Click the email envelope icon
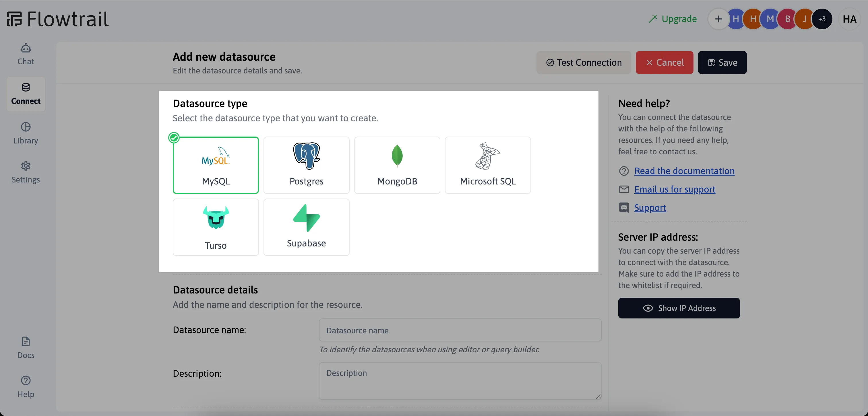The height and width of the screenshot is (416, 868). click(x=624, y=189)
